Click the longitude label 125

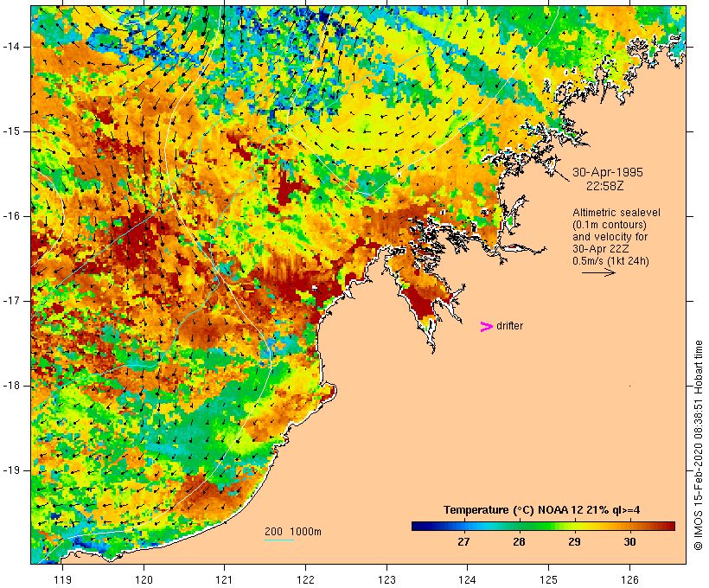pyautogui.click(x=549, y=579)
